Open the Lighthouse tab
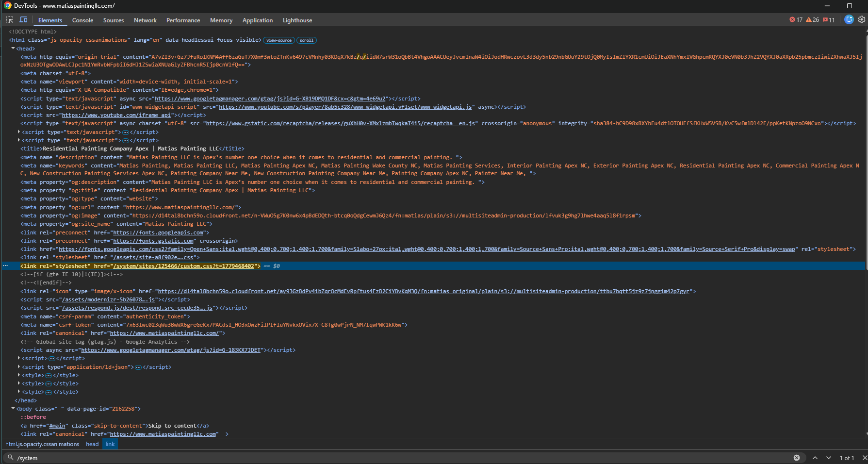The height and width of the screenshot is (464, 868). coord(297,20)
